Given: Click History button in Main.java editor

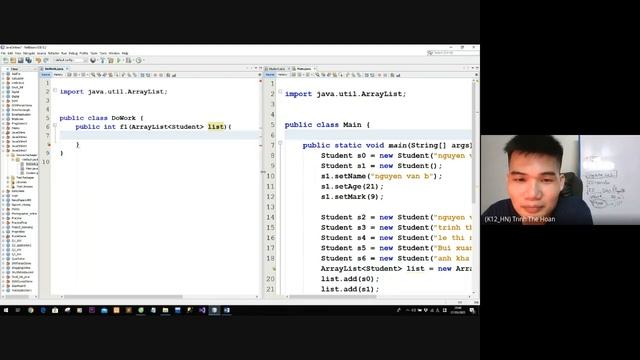Looking at the screenshot, I should tap(282, 75).
